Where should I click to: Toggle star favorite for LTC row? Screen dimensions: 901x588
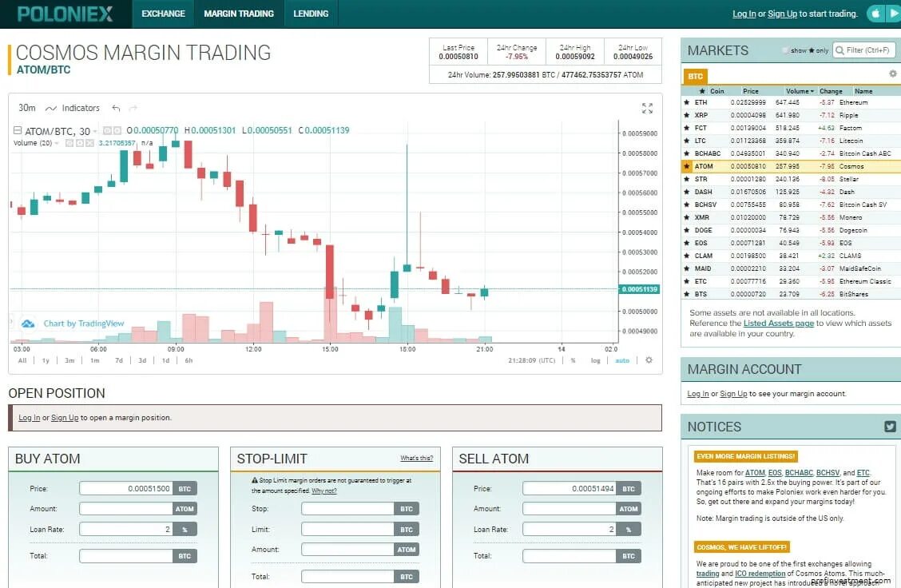(x=687, y=141)
